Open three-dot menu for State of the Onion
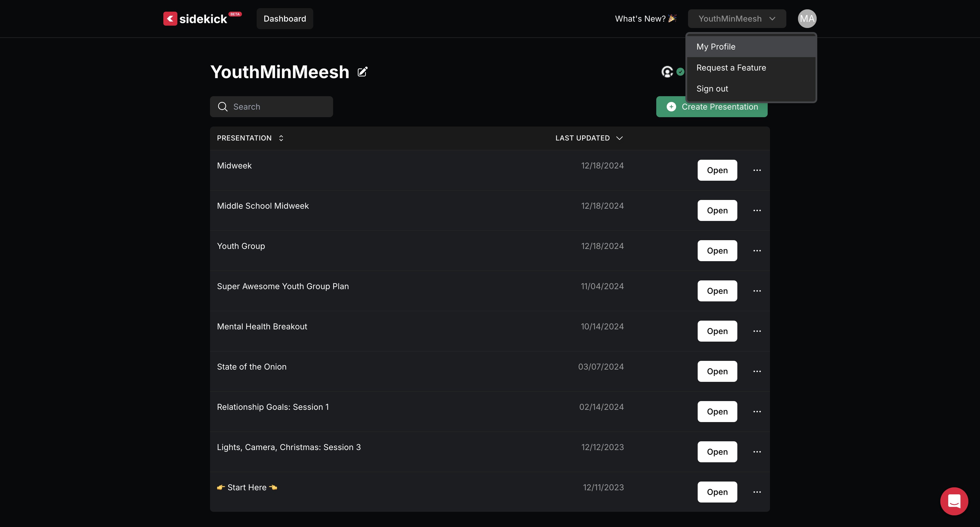Viewport: 980px width, 527px height. pos(757,371)
